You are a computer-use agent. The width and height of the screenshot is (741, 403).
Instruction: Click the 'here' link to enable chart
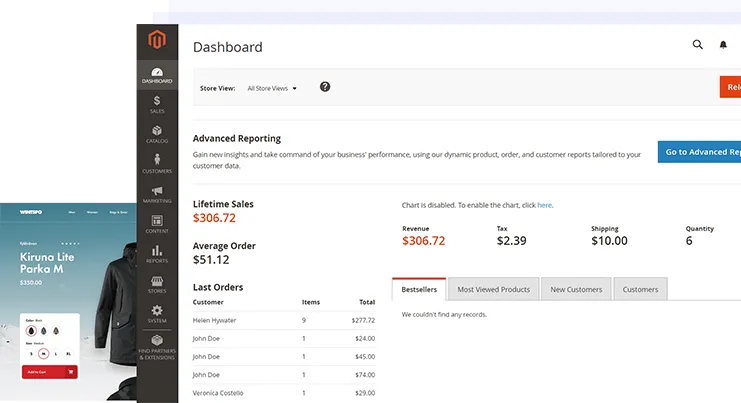544,205
